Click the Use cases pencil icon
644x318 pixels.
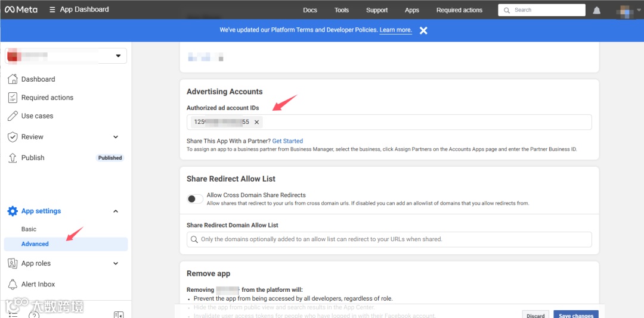pyautogui.click(x=13, y=116)
